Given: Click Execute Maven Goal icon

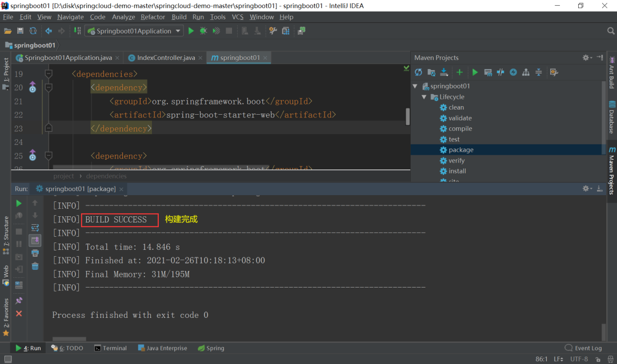Looking at the screenshot, I should tap(488, 72).
